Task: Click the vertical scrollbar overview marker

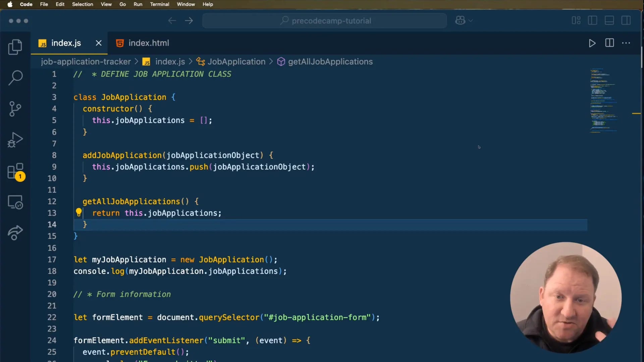Action: [x=636, y=114]
